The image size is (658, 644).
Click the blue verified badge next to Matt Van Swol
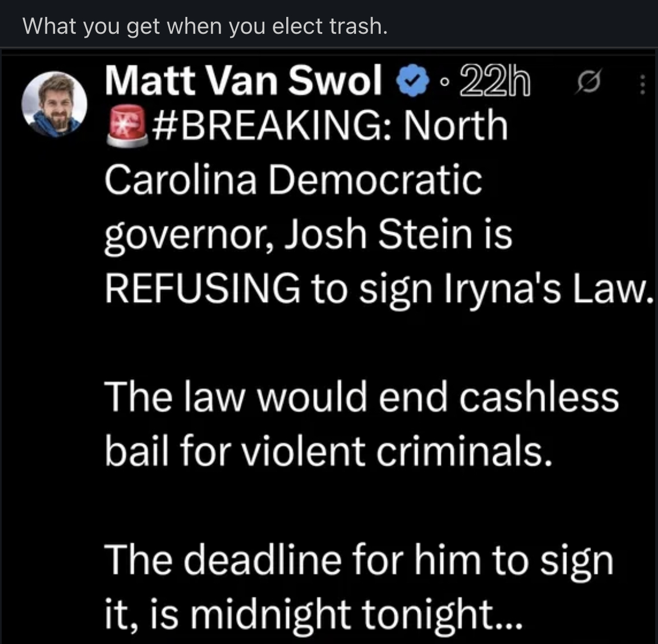pyautogui.click(x=411, y=80)
